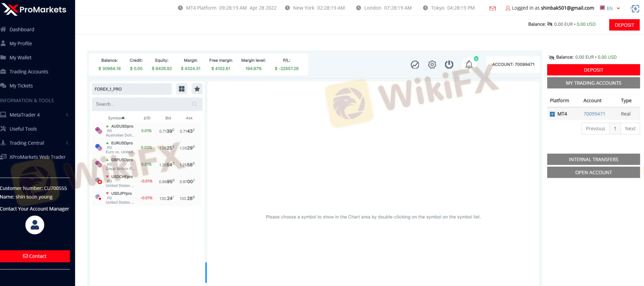
Task: Open My Wallet in the sidebar
Action: tap(21, 57)
